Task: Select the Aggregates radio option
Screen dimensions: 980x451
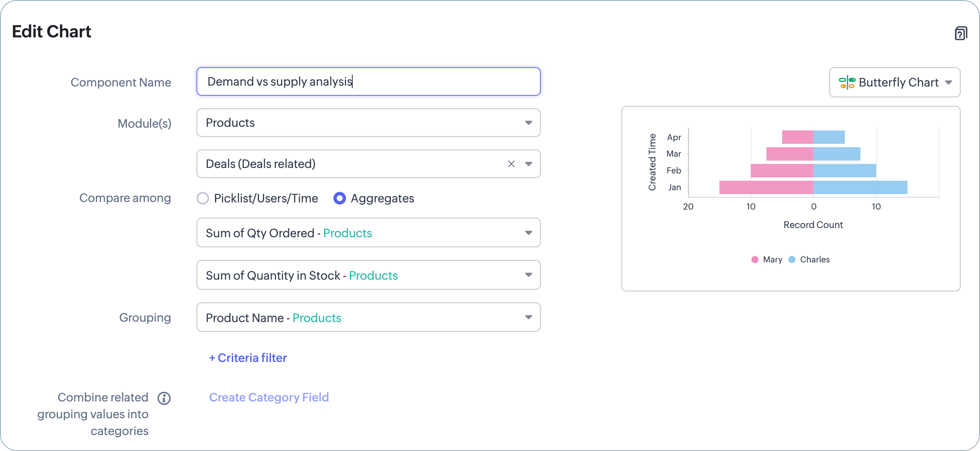Action: point(339,198)
